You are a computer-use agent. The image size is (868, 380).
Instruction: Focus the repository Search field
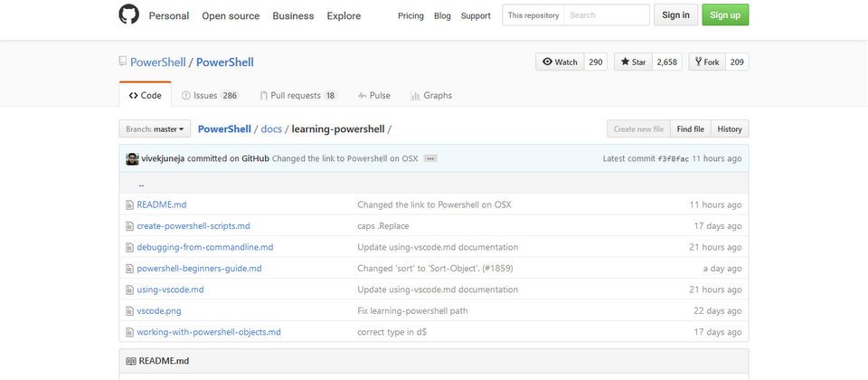point(607,15)
